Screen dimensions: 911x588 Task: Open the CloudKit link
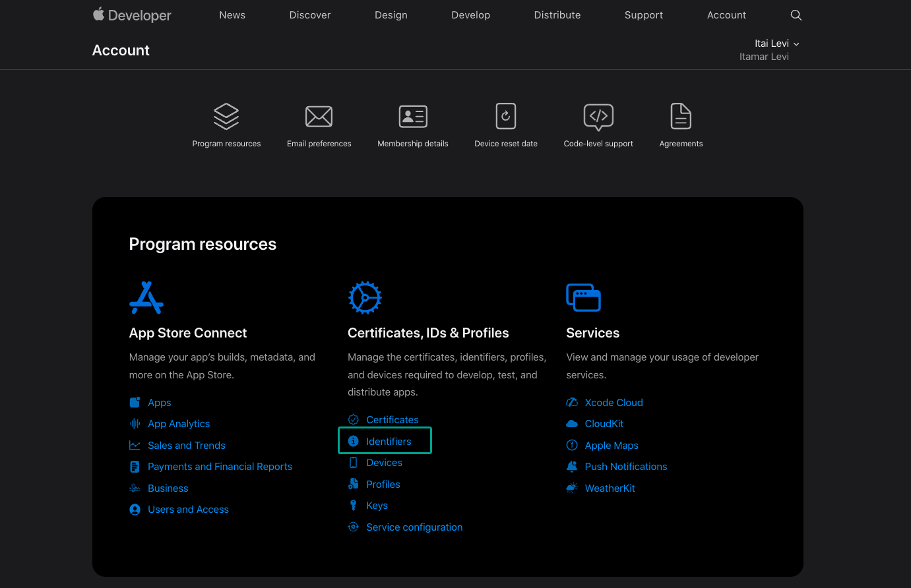(604, 424)
